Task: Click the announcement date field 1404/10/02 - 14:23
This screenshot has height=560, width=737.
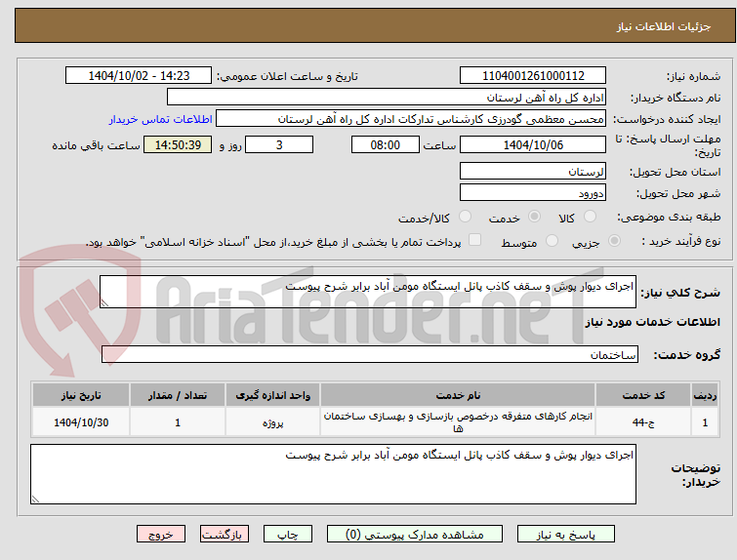Action: point(139,76)
